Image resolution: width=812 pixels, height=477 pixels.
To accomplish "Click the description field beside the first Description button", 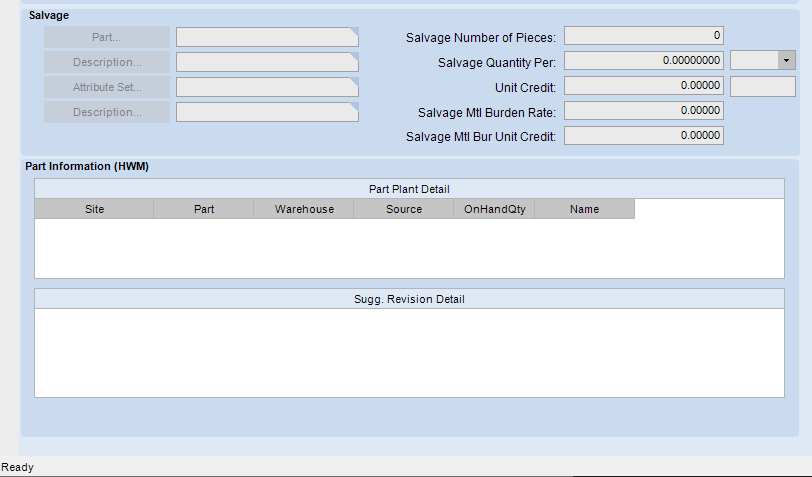I will (x=267, y=62).
